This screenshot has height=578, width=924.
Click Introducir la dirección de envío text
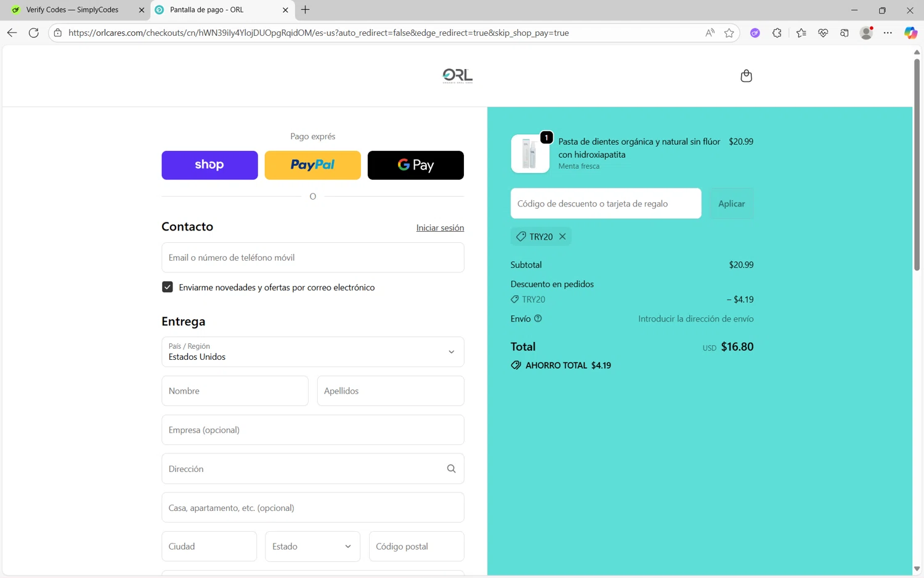pos(695,319)
